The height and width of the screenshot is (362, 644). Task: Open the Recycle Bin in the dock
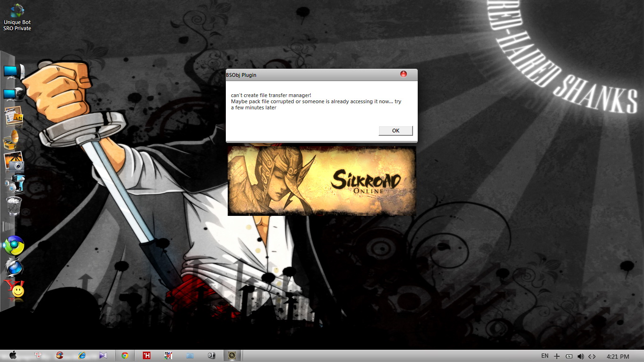coord(14,206)
